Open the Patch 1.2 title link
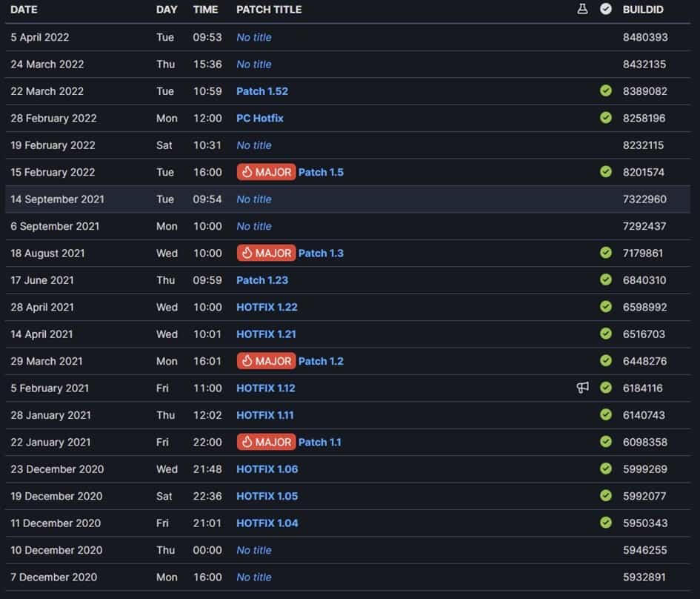Viewport: 700px width, 599px height. pos(321,361)
